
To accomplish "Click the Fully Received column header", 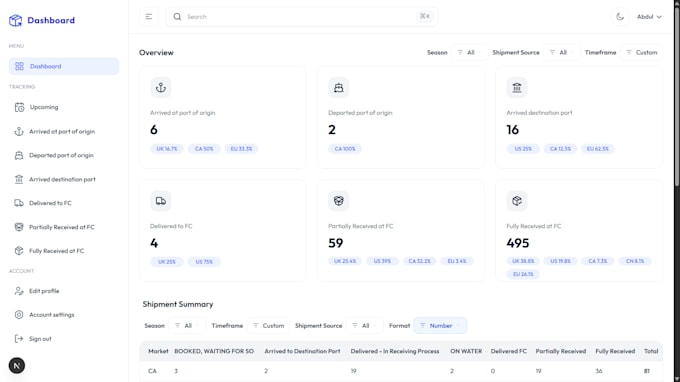I will [x=615, y=351].
